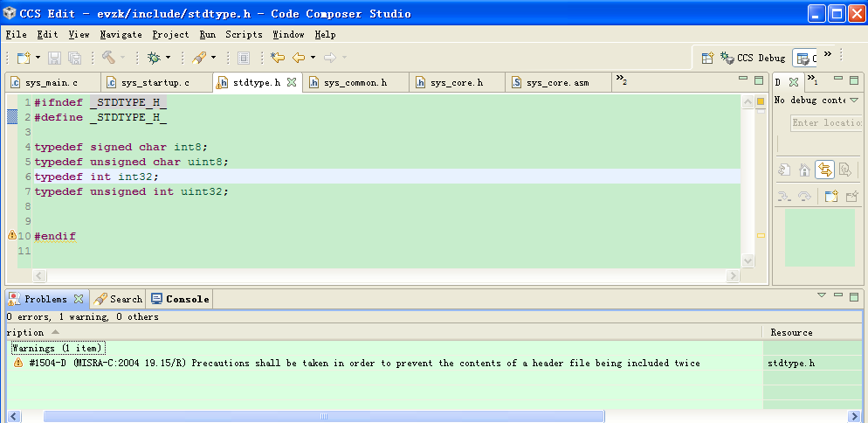Switch to the Search tab
The width and height of the screenshot is (868, 423).
click(118, 299)
